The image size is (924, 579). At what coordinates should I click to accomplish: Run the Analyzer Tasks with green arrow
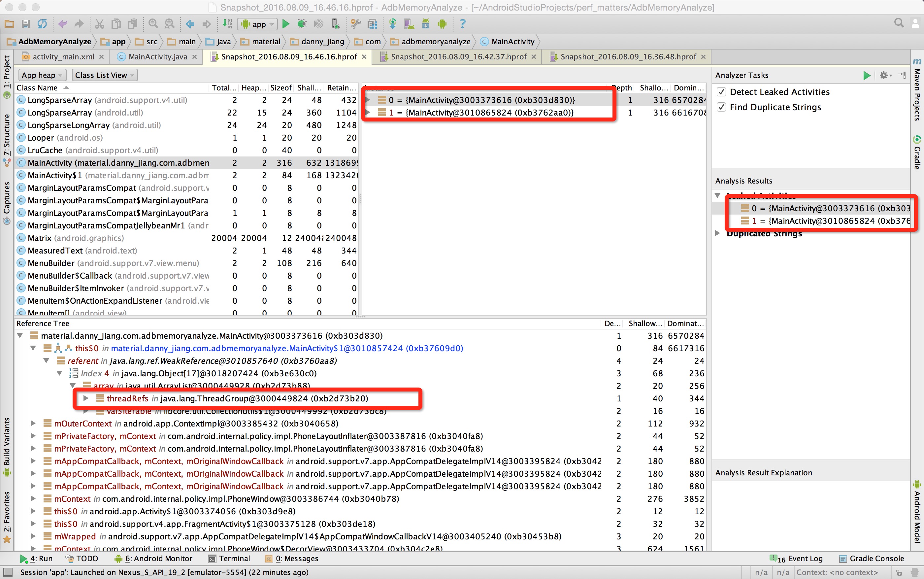(x=867, y=76)
